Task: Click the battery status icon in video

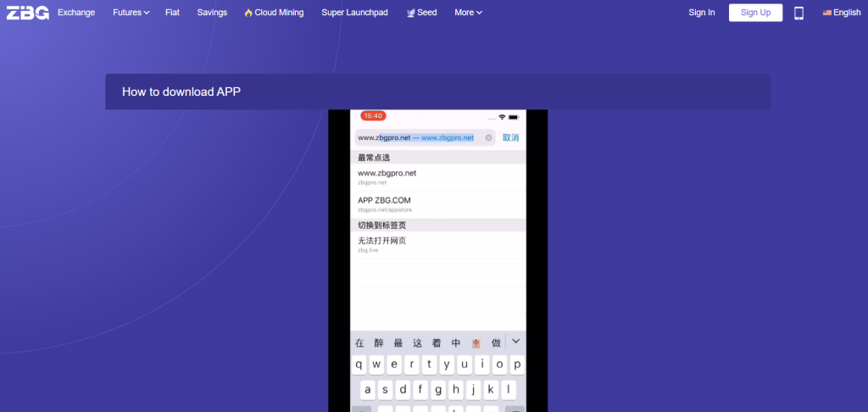Action: [514, 117]
